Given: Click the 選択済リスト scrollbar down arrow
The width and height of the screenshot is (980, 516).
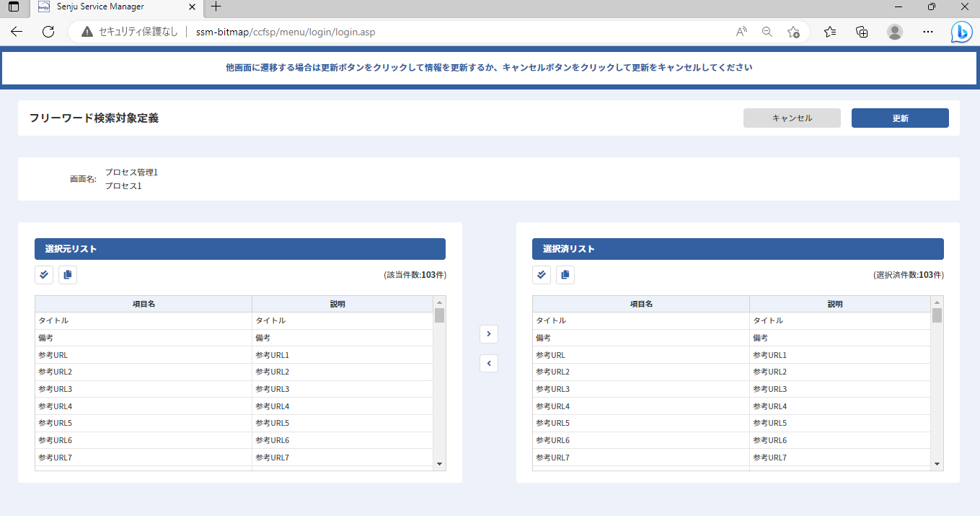Looking at the screenshot, I should point(937,463).
